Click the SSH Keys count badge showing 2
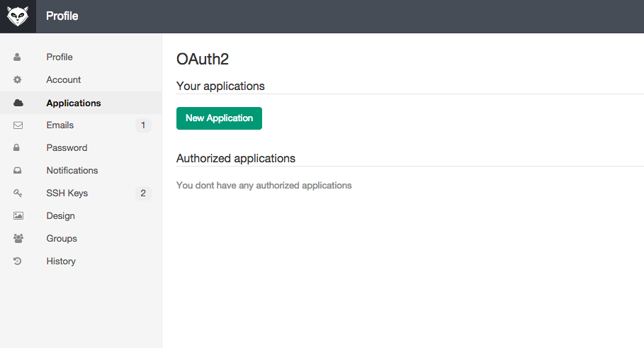The image size is (644, 348). point(143,193)
